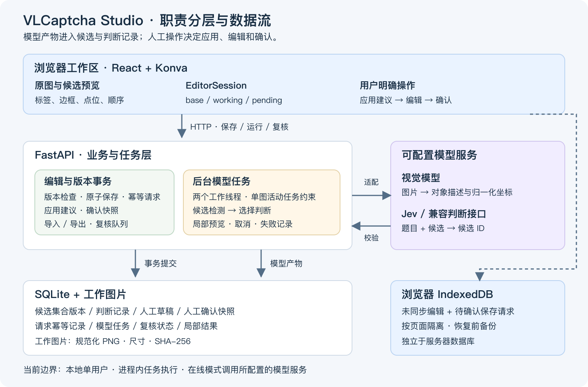Click the footer text "当前边界：本地单用户" line
The height and width of the screenshot is (387, 588).
click(165, 370)
